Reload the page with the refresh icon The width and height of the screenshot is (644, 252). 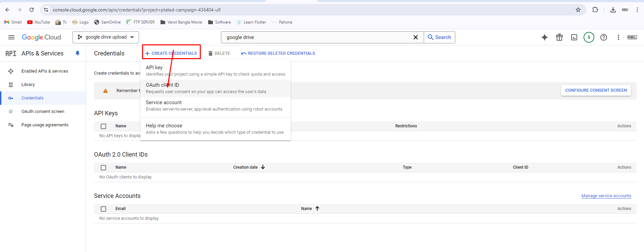click(32, 10)
